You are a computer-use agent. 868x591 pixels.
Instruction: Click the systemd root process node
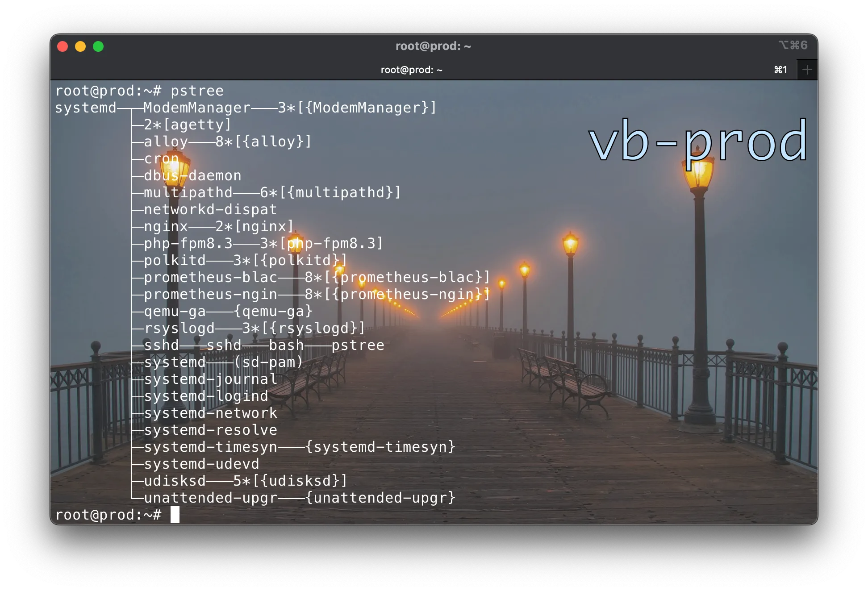click(x=86, y=108)
